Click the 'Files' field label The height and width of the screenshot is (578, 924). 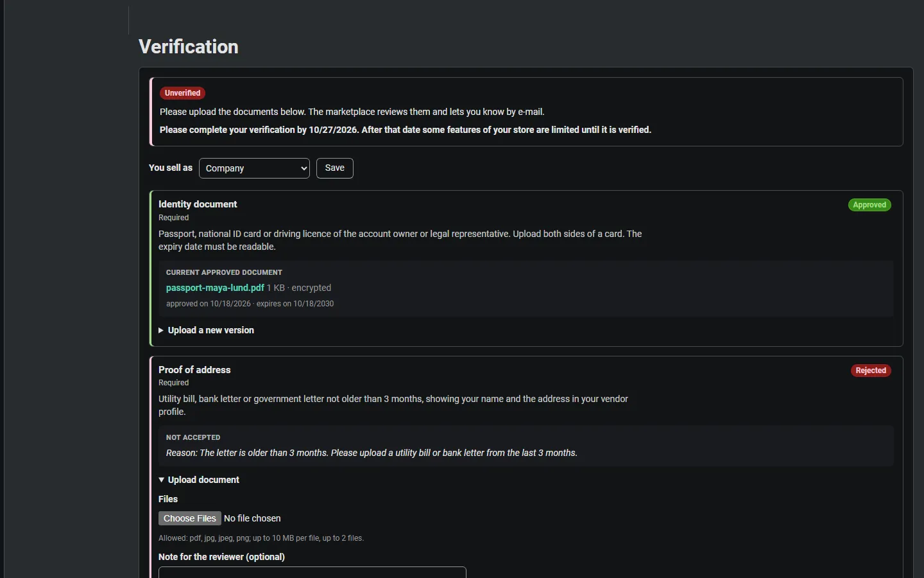coord(168,499)
